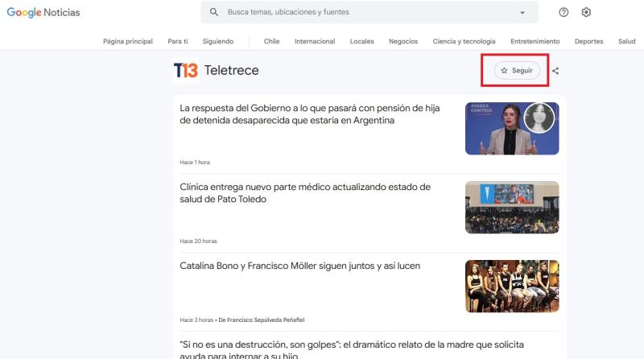Click the Catalina Bono article thumbnail
644x359 pixels.
tap(512, 287)
